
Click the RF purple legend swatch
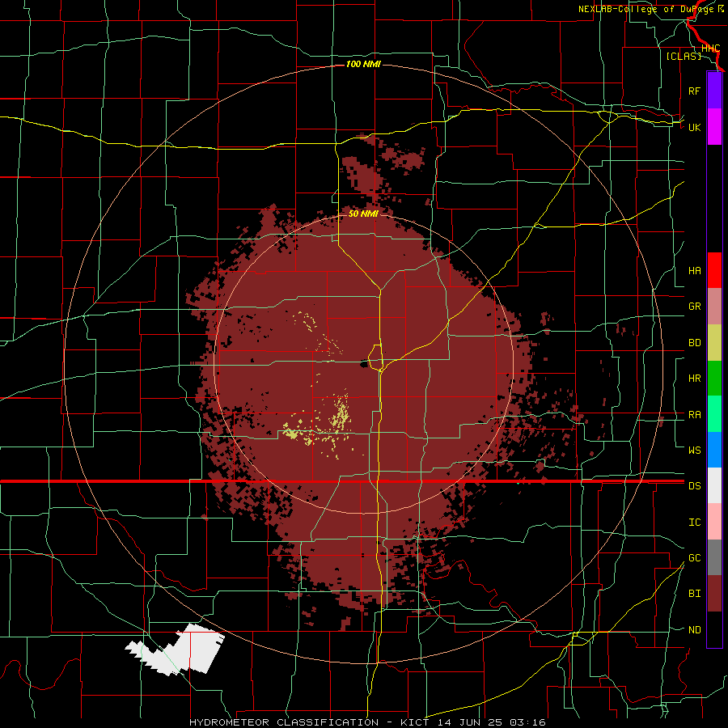[x=714, y=91]
